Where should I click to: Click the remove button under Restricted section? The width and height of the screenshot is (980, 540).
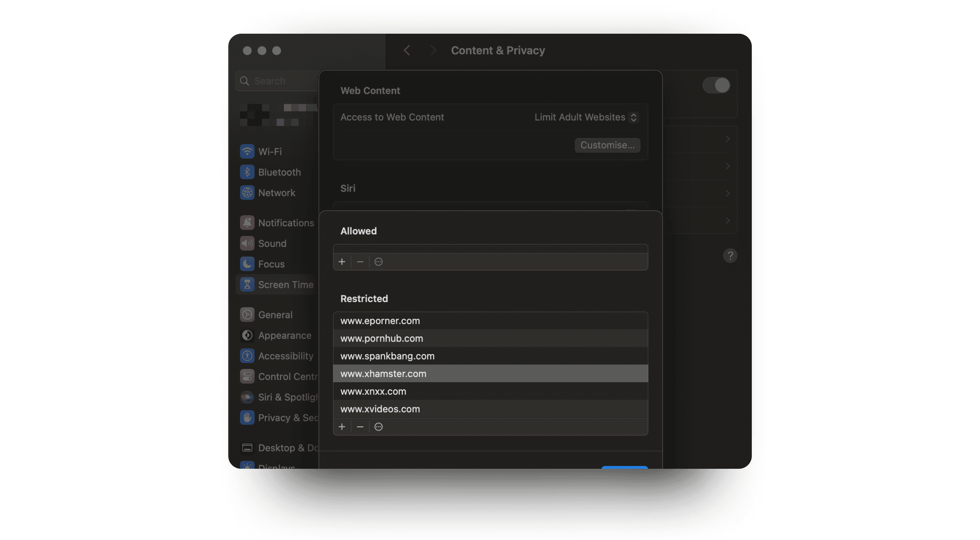pos(360,426)
